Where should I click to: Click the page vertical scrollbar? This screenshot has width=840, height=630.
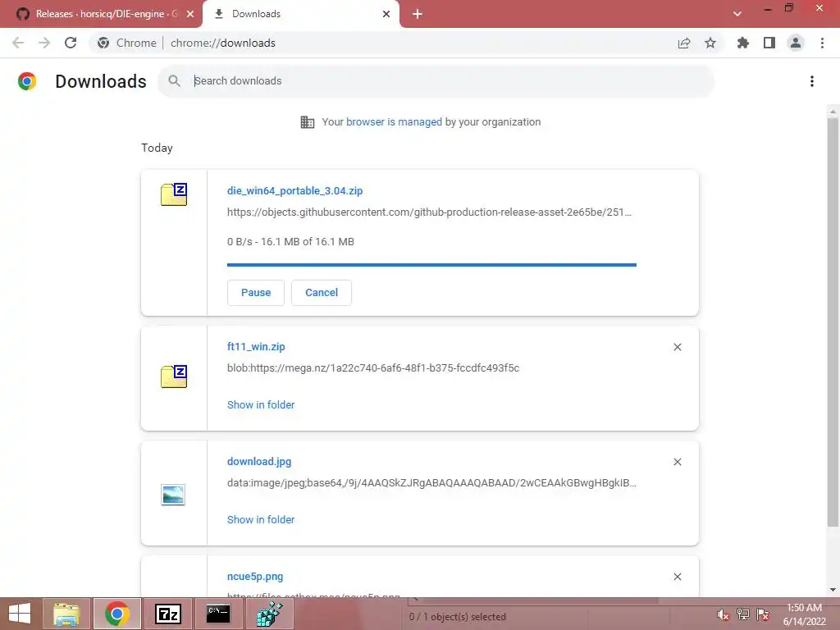[833, 322]
